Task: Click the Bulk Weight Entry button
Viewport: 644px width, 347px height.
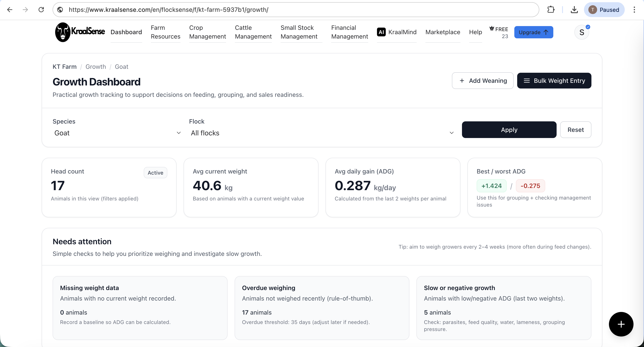Action: coord(554,80)
